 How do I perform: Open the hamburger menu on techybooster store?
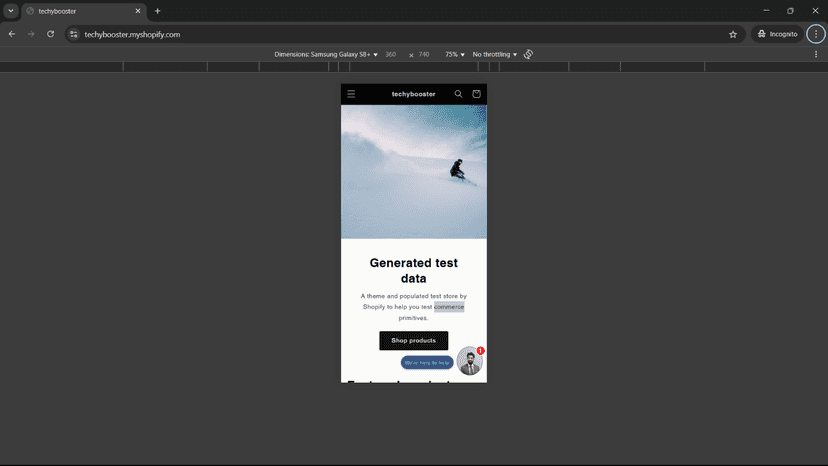(351, 94)
